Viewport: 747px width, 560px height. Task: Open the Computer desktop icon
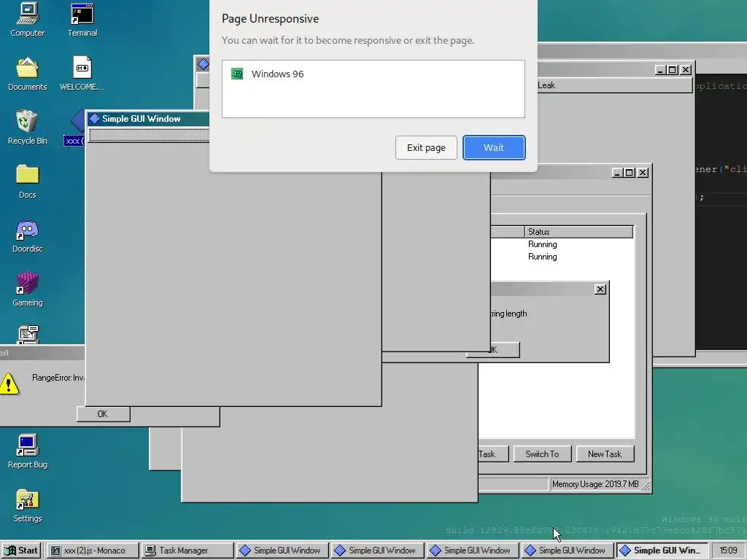[27, 20]
